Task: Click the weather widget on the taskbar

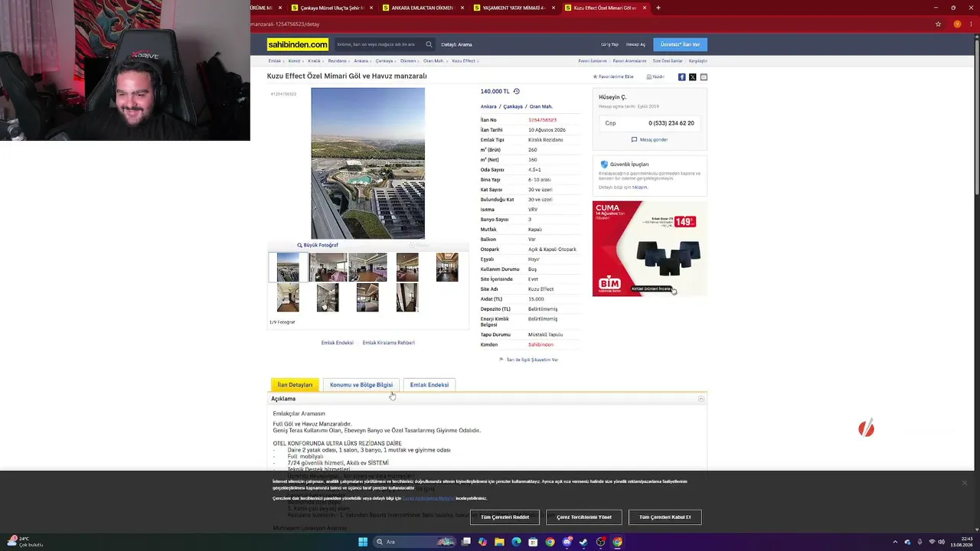Action: pos(27,542)
